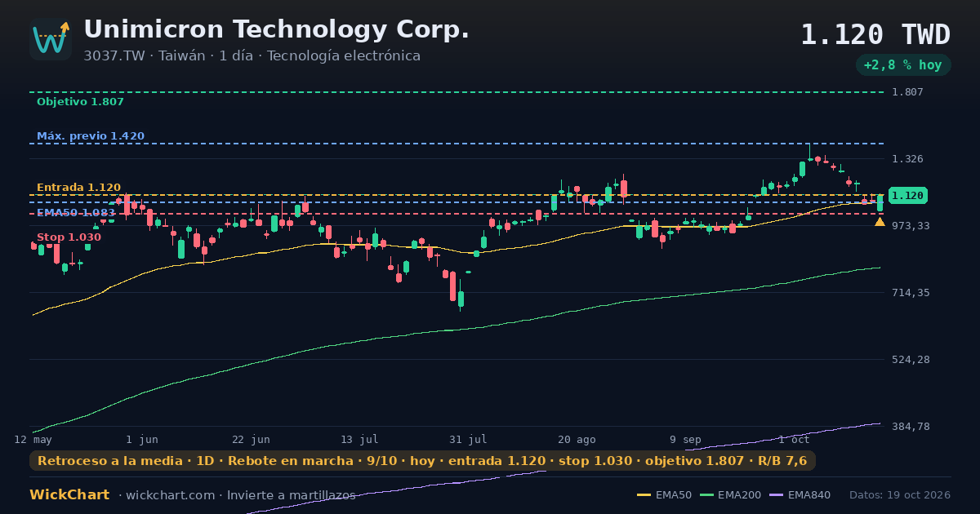Click the 384,78 price axis label

coord(911,427)
